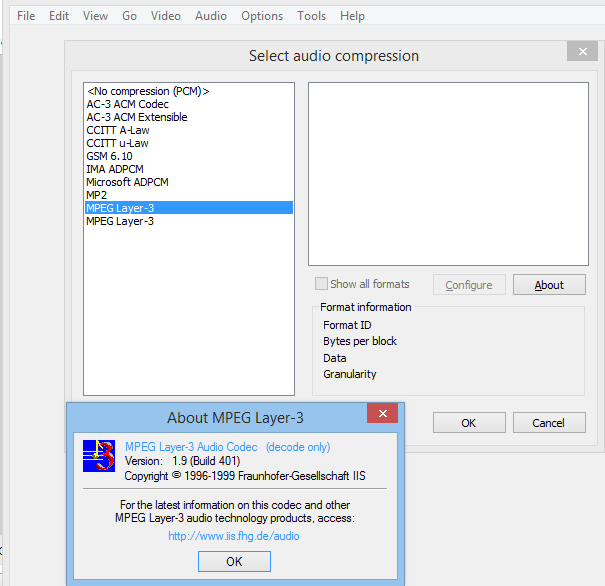Open the Edit menu
The image size is (605, 586).
pos(59,16)
